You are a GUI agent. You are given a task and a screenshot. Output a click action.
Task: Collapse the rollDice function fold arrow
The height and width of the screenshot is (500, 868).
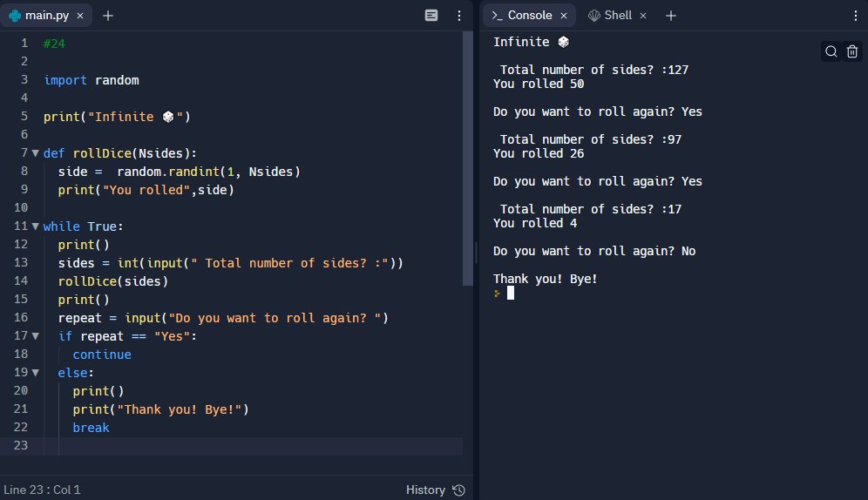tap(36, 153)
